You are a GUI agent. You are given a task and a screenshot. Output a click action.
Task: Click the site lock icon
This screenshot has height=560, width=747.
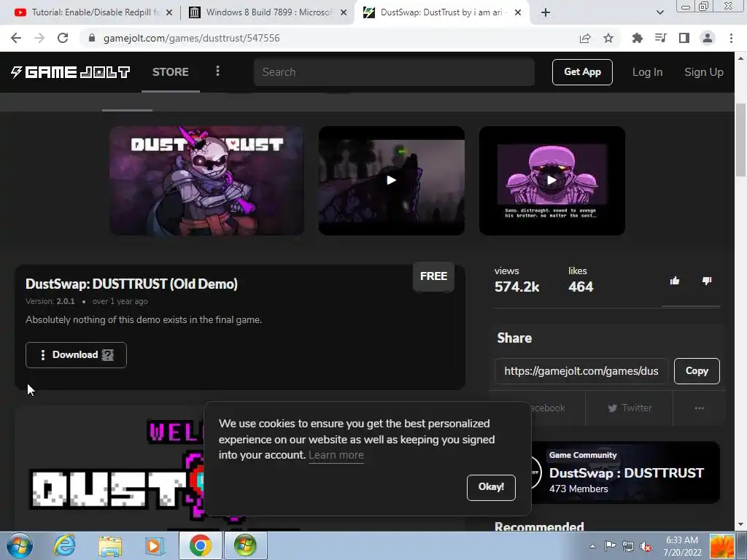coord(92,38)
